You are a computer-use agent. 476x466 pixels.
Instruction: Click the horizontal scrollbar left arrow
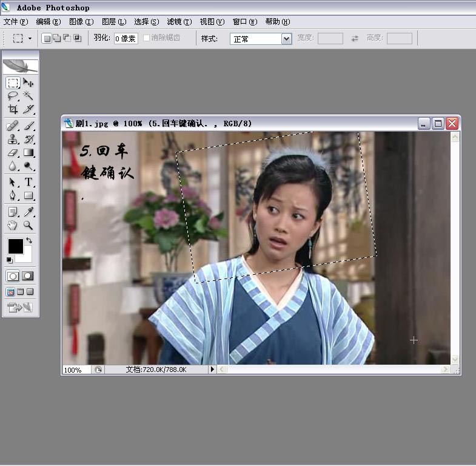pos(221,370)
